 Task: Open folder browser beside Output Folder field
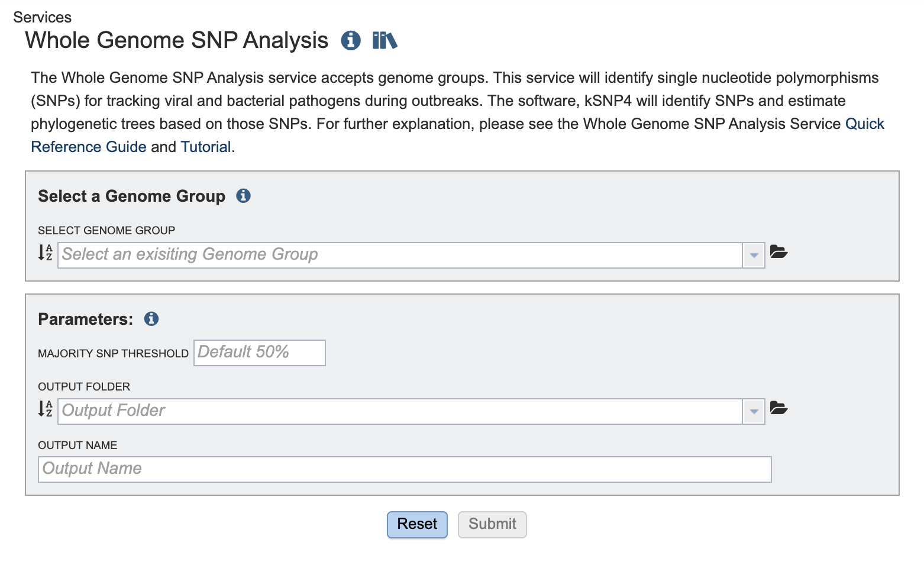pyautogui.click(x=780, y=408)
